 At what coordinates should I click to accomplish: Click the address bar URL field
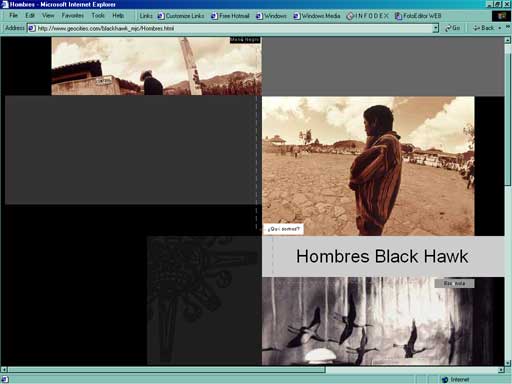232,28
